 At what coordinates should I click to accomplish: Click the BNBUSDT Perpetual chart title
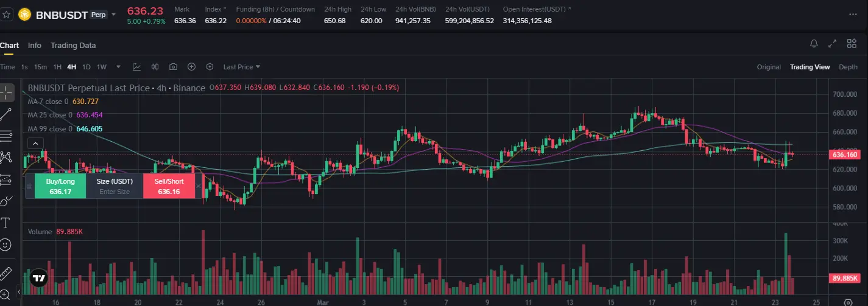[x=116, y=88]
